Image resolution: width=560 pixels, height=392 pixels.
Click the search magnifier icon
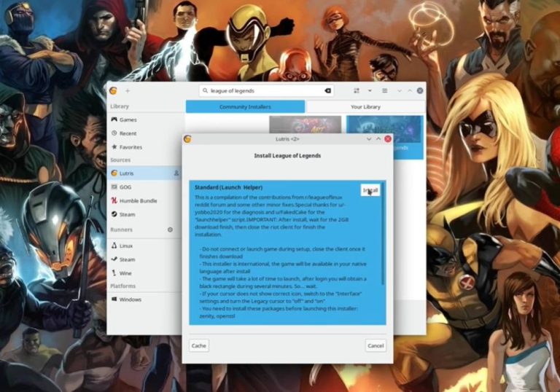[x=205, y=90]
